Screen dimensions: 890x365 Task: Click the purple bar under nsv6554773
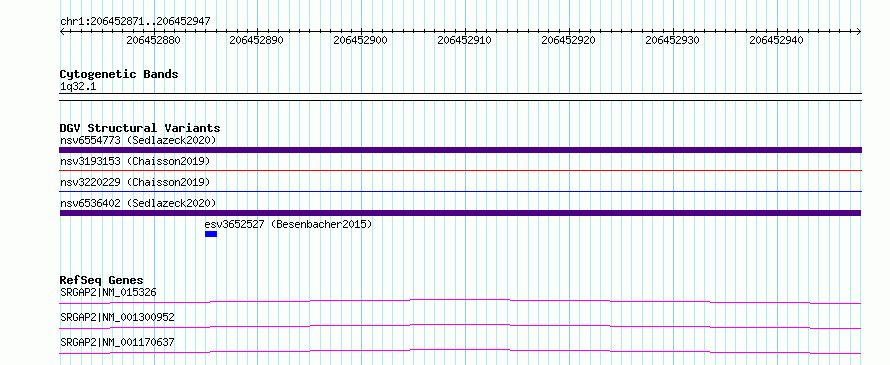(460, 150)
